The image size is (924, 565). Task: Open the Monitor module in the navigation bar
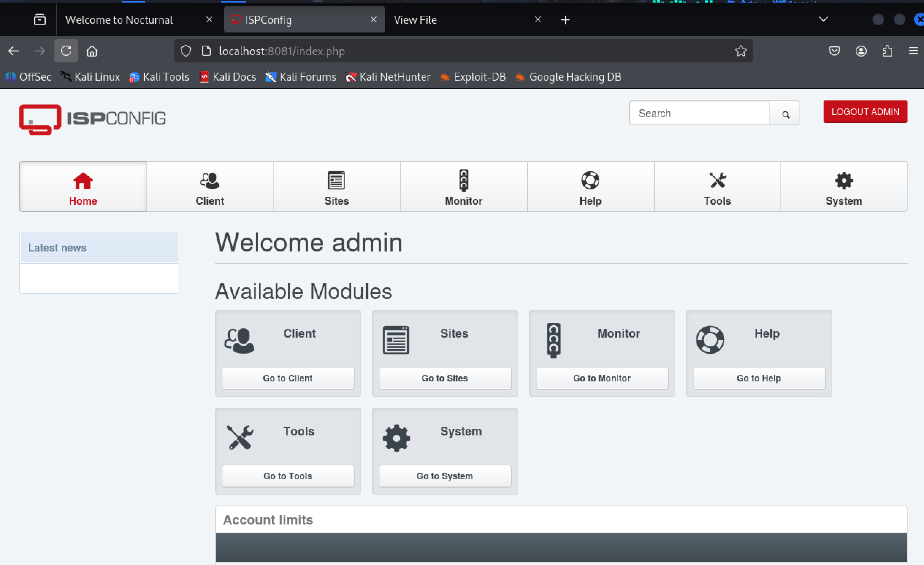(463, 187)
